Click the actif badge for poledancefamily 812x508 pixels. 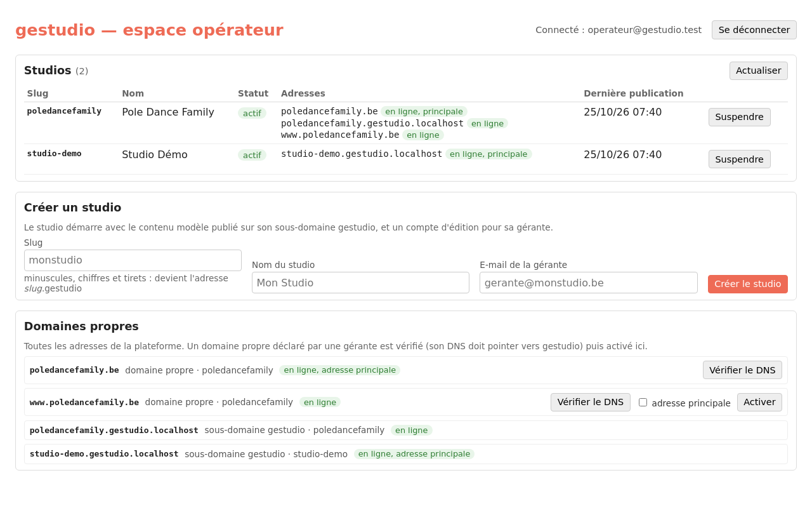tap(252, 113)
